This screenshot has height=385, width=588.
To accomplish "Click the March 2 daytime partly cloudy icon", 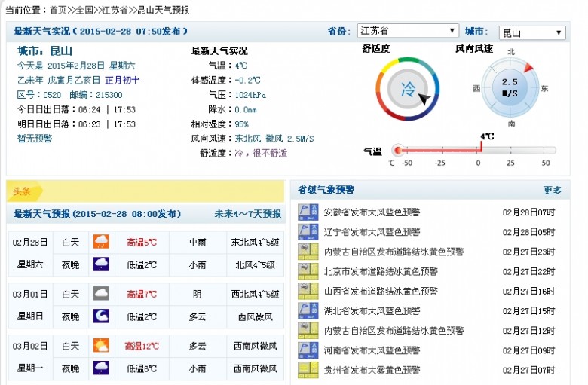I will (101, 346).
